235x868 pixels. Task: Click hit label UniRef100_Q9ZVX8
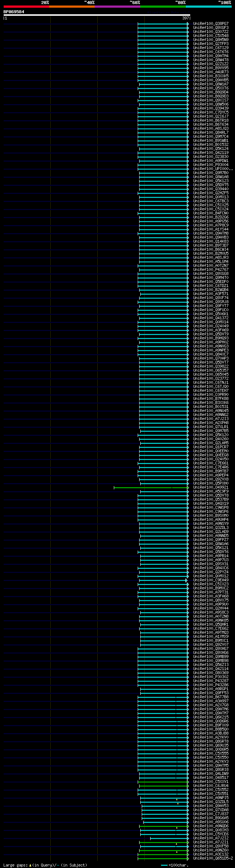coord(211,479)
